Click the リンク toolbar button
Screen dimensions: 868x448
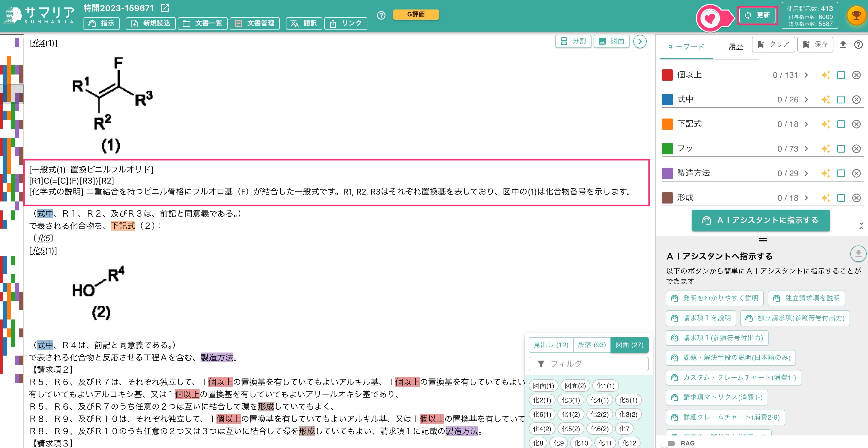(x=346, y=23)
